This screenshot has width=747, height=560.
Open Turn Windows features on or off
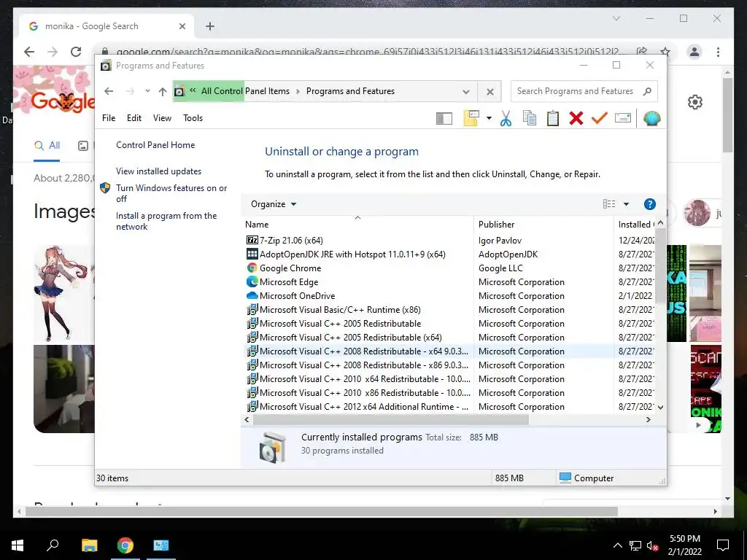[x=171, y=193]
